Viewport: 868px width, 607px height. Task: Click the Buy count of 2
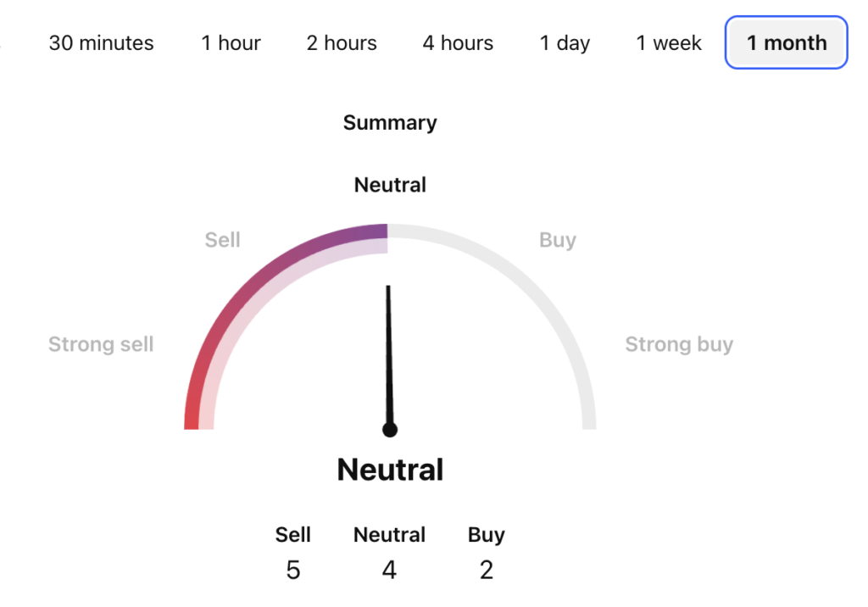pos(486,570)
